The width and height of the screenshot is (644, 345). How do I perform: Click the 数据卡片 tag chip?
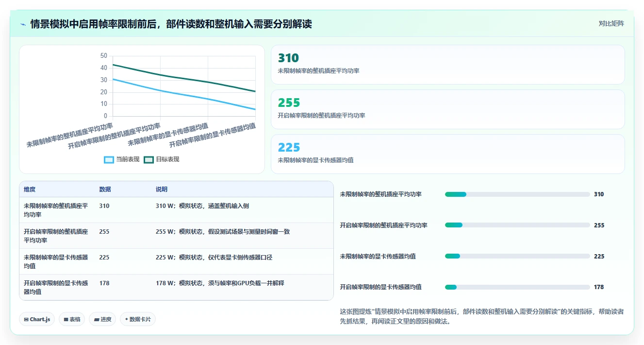(x=138, y=319)
